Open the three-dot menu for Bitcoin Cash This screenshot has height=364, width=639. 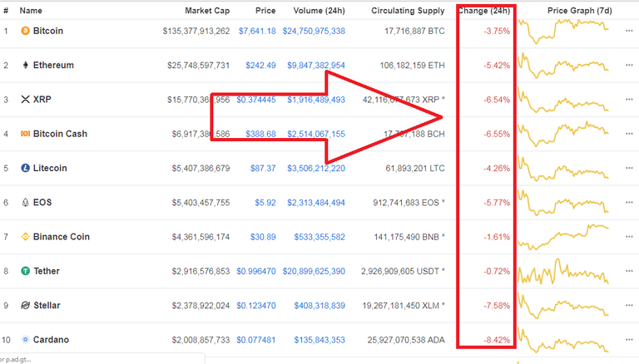(x=629, y=134)
